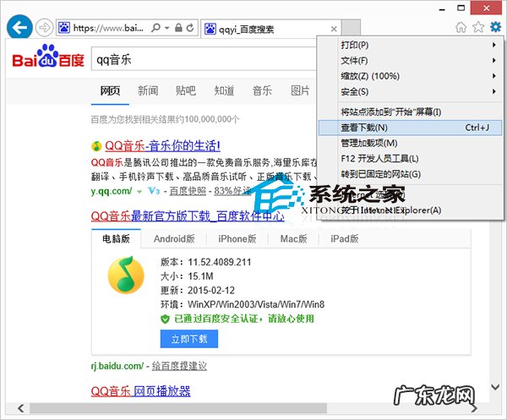Click the Baidu logo

pyautogui.click(x=48, y=57)
